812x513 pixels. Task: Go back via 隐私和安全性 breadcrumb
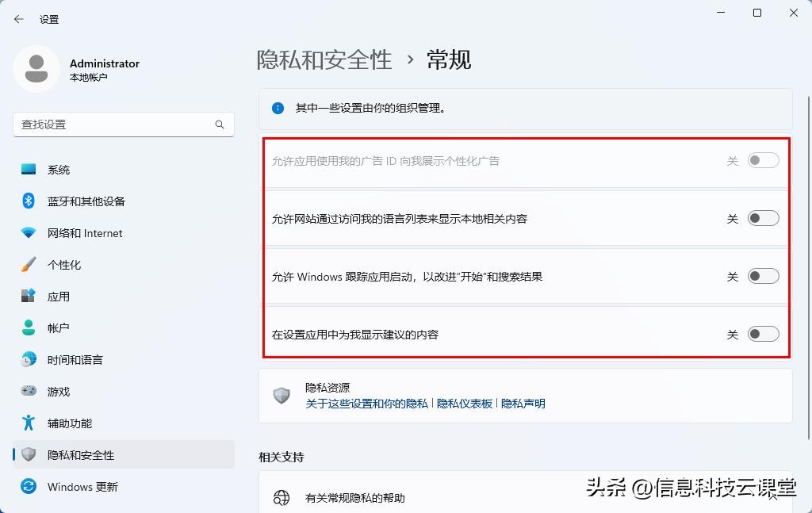(x=324, y=59)
